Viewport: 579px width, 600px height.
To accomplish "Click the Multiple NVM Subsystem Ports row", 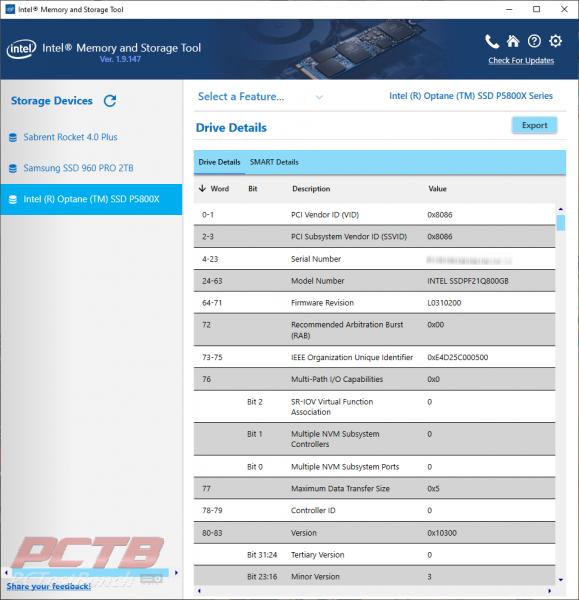I will click(x=374, y=467).
